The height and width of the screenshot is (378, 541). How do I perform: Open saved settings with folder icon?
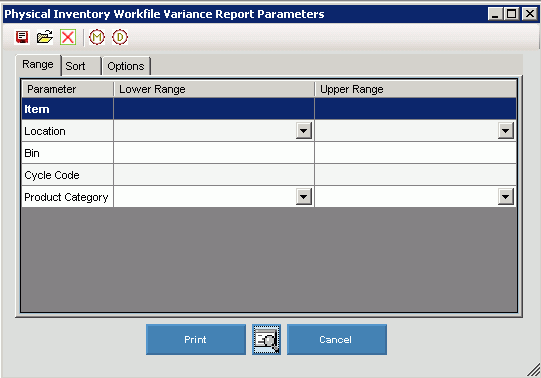coord(45,37)
